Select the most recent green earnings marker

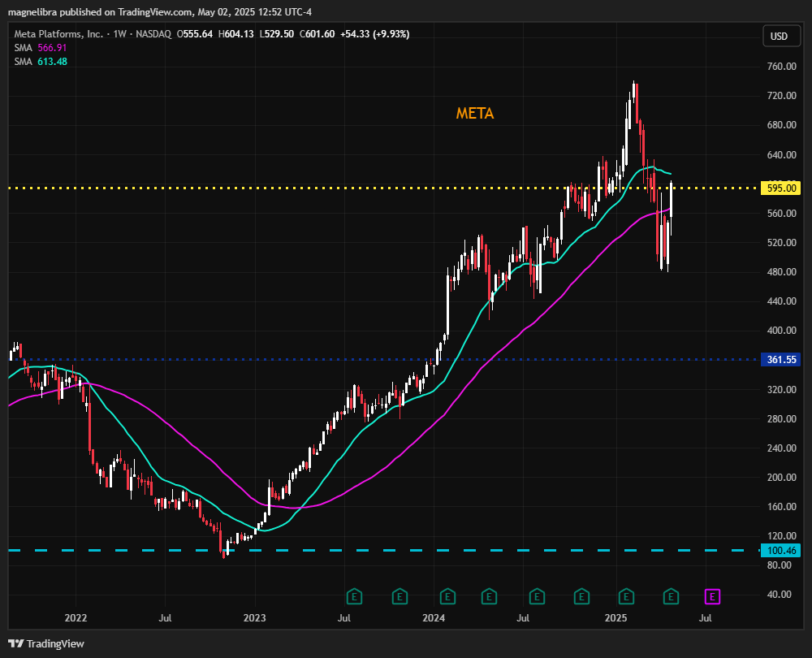672,597
